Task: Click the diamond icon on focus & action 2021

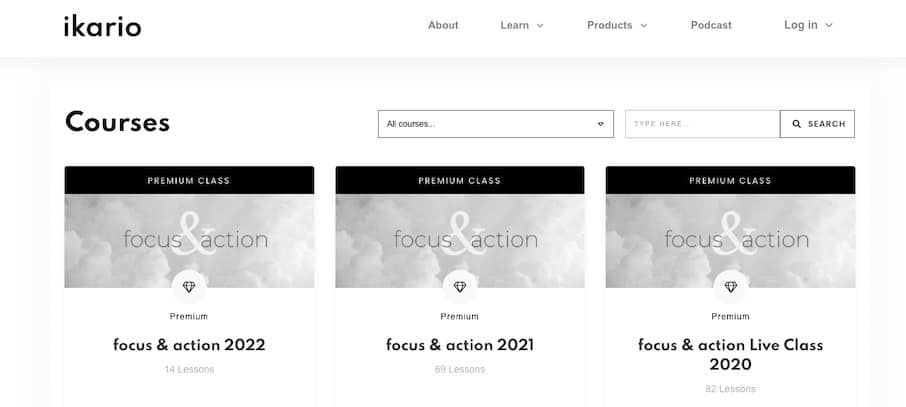Action: pos(460,287)
